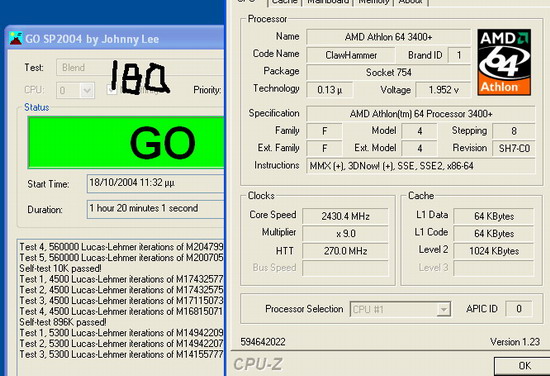Switch to the Memory tab
550x376 pixels.
click(373, 2)
